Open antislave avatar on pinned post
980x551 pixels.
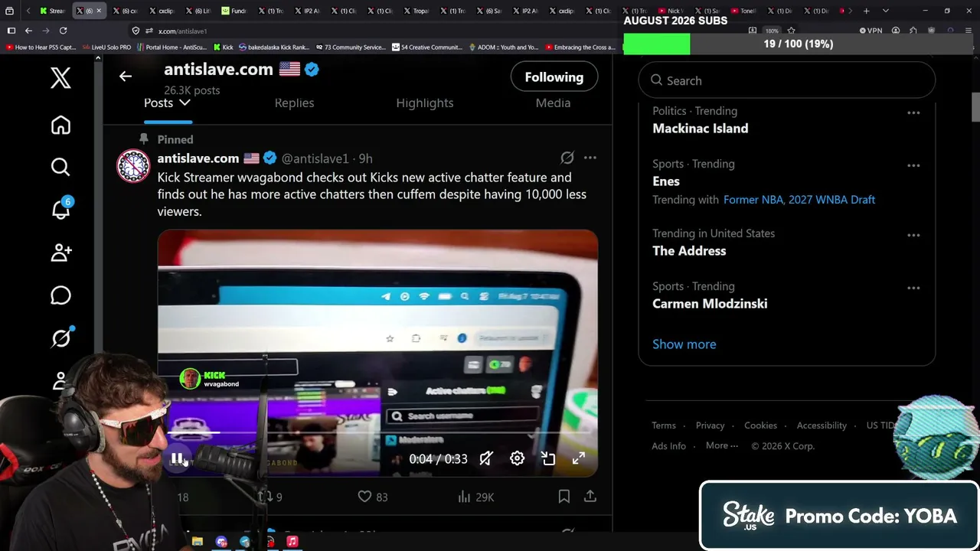point(133,166)
